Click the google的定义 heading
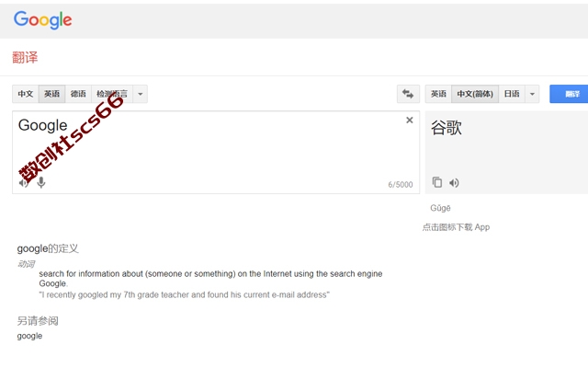Screen dimensions: 588x368 pos(48,248)
